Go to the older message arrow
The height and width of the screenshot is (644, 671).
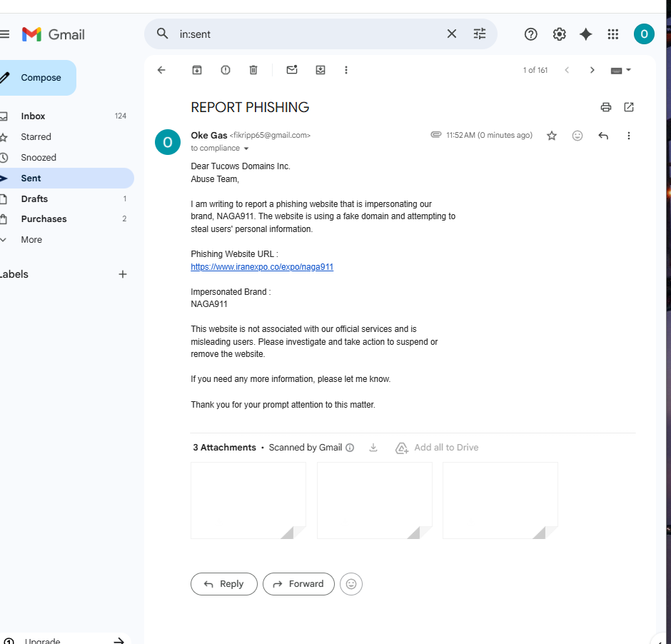pyautogui.click(x=592, y=70)
